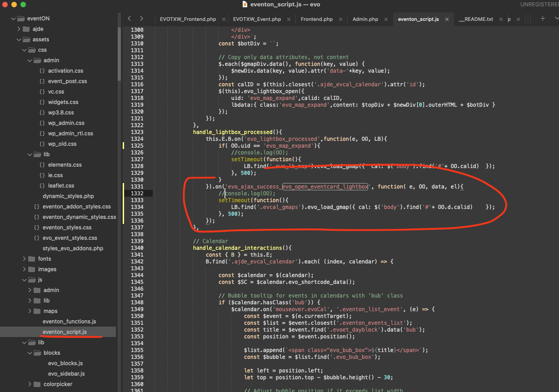Click the braces icon beside leaflet.css
This screenshot has height=392, width=559.
click(x=42, y=186)
